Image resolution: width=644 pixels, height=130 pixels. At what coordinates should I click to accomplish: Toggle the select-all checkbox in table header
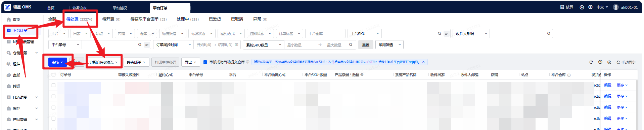pos(53,74)
